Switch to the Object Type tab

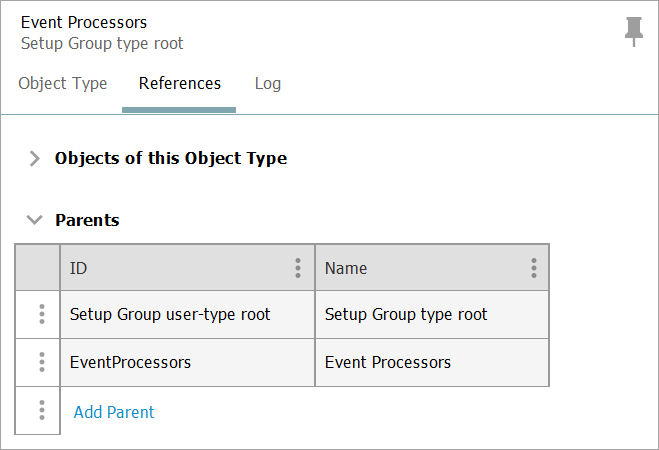click(x=63, y=84)
